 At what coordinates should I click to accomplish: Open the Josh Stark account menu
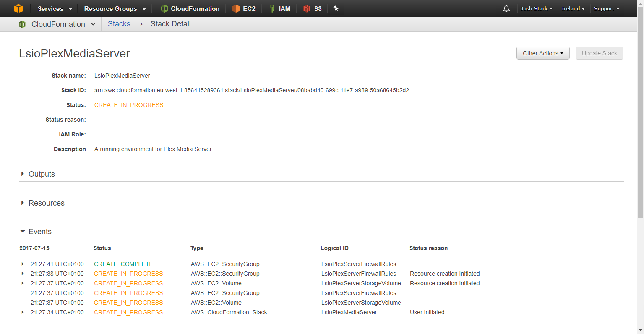(x=537, y=8)
